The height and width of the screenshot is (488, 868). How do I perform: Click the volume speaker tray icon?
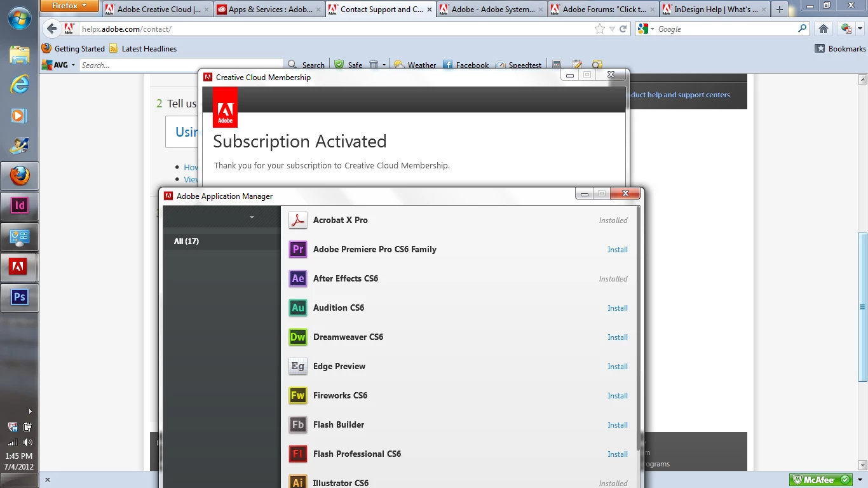[28, 442]
